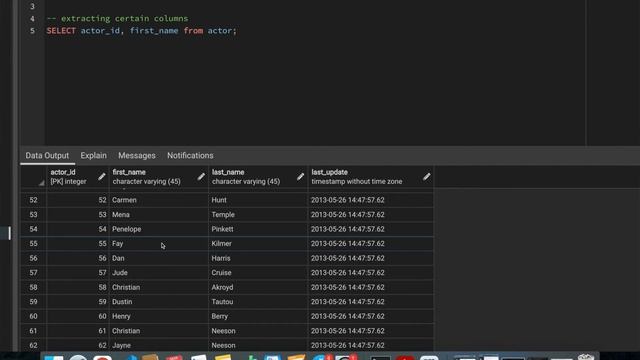Click the first_name cell "Jayne"
The height and width of the screenshot is (360, 640).
(x=159, y=345)
